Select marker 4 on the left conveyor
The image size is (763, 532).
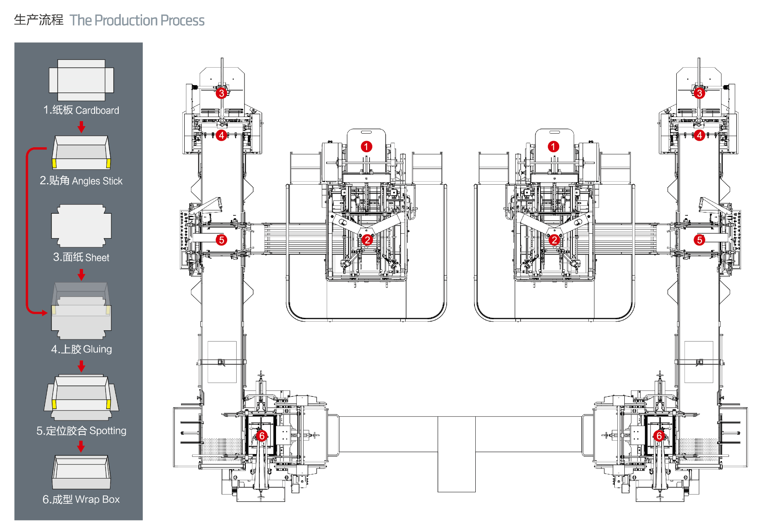point(222,135)
